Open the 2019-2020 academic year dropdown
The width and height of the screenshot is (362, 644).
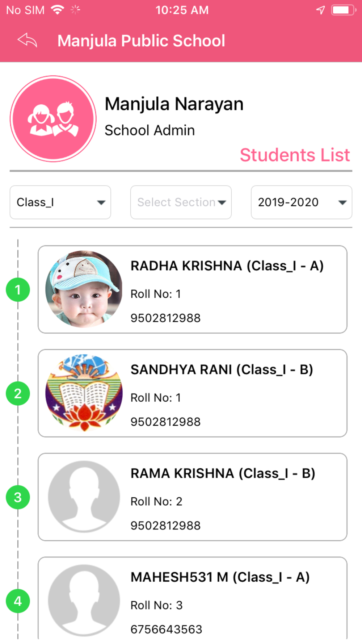301,202
